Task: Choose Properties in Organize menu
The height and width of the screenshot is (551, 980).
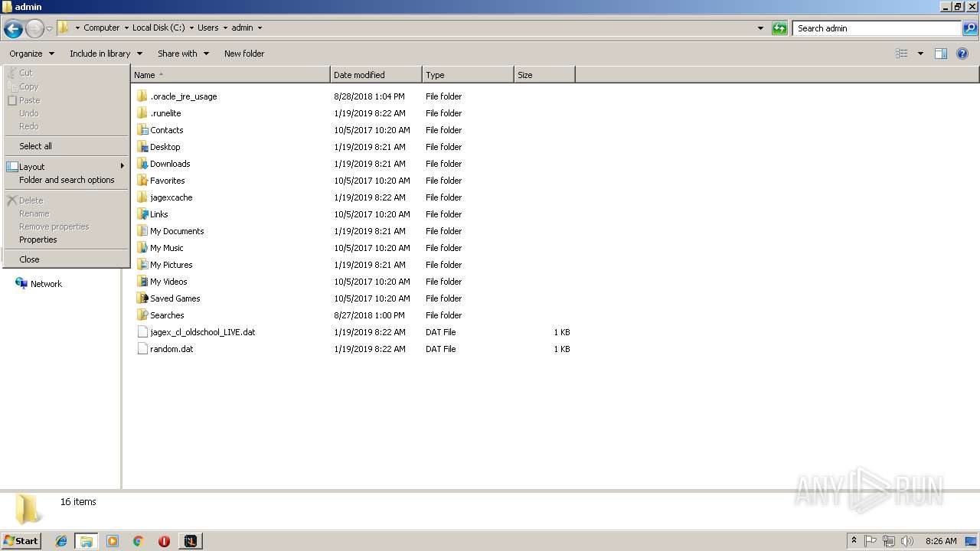Action: pos(67,240)
